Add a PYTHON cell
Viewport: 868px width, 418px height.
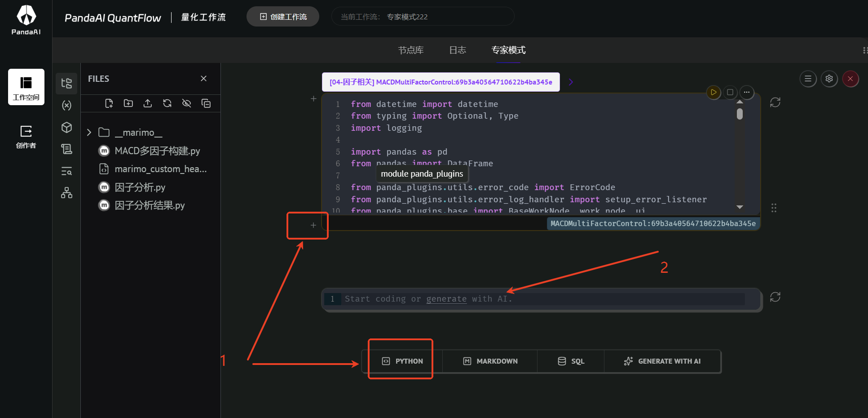coord(402,361)
